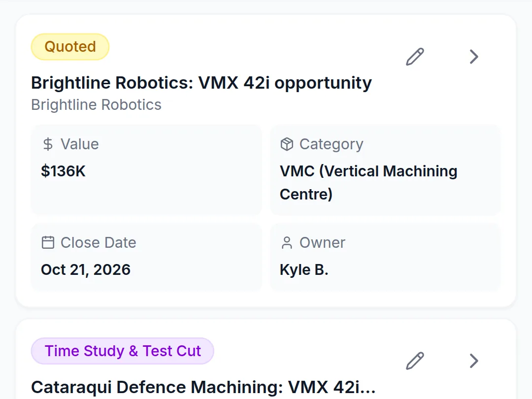Open the Brightline Robotics: VMX 42i opportunity title

pyautogui.click(x=201, y=83)
